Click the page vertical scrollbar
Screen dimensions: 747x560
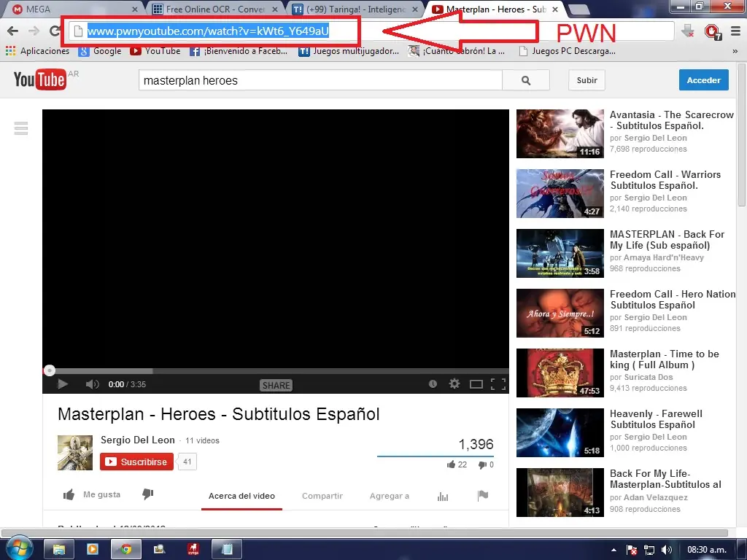click(x=741, y=134)
